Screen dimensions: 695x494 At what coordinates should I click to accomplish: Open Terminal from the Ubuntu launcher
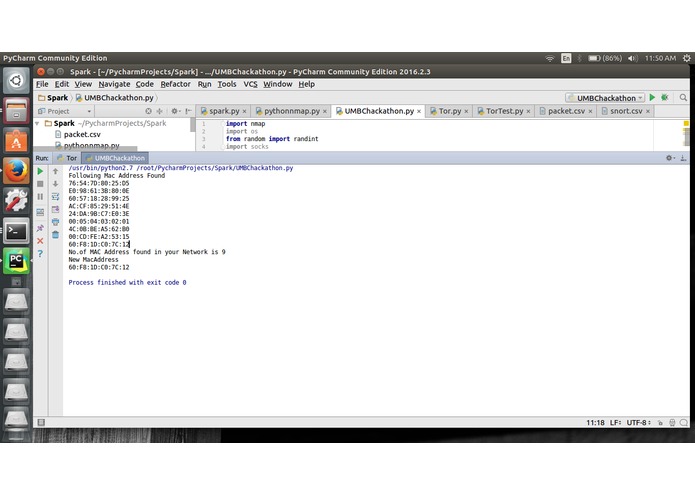coord(16,231)
